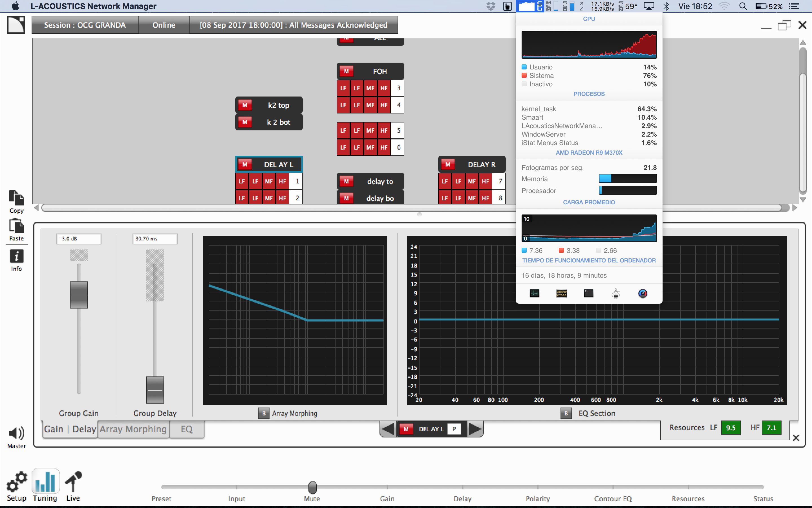Open the L-ACOUSTICS Network Manager menu
This screenshot has height=508, width=812.
point(93,6)
